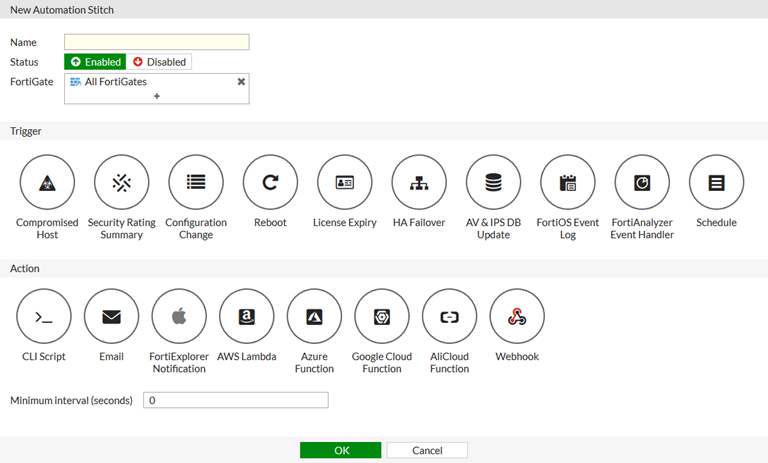Select the Compromised Host trigger icon

pyautogui.click(x=47, y=182)
